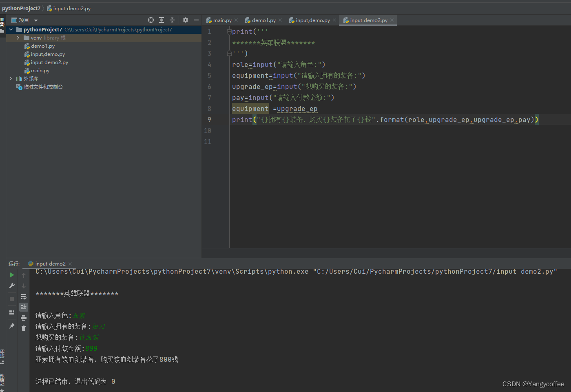The height and width of the screenshot is (392, 571).
Task: Click the 请输入角色 prompt line in the console
Action: tap(60, 315)
